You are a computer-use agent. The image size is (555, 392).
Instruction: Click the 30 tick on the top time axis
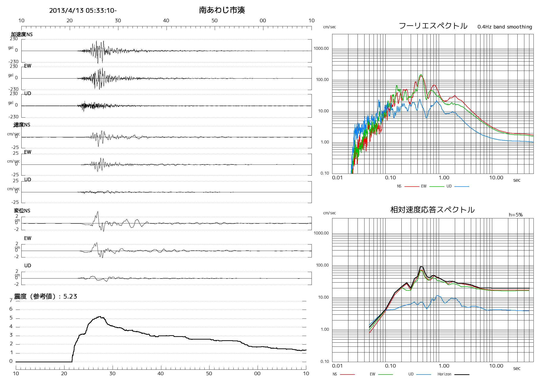[x=118, y=21]
